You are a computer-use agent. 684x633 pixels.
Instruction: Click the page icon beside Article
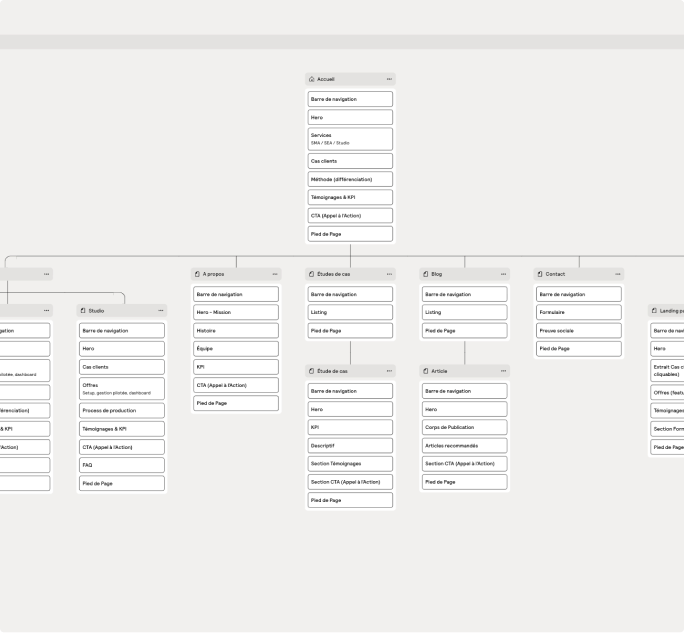pyautogui.click(x=426, y=371)
